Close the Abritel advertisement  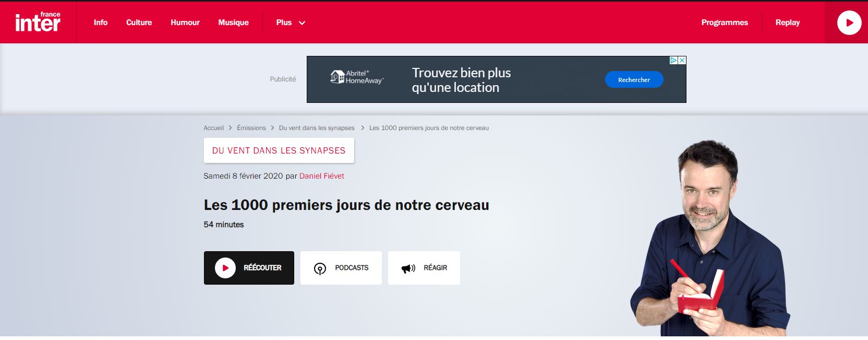click(x=682, y=61)
